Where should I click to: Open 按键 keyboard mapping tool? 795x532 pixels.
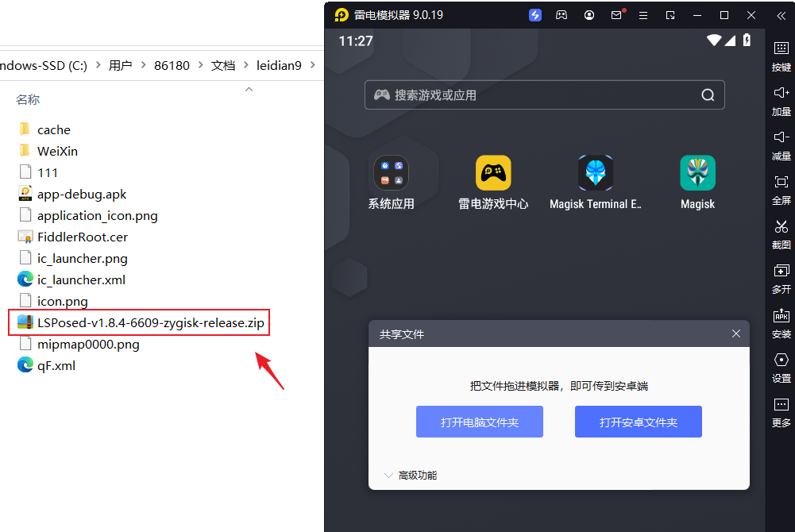pyautogui.click(x=781, y=56)
